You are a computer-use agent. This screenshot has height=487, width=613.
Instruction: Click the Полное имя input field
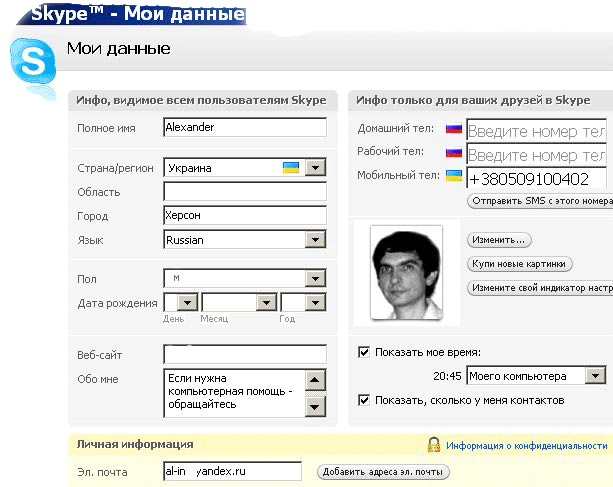[x=244, y=128]
